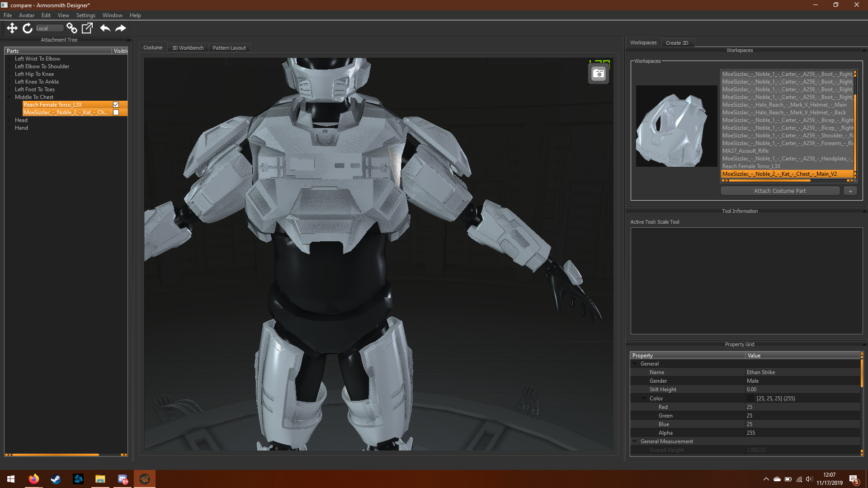Viewport: 868px width, 488px height.
Task: Click the Redo arrow icon
Action: tap(120, 28)
